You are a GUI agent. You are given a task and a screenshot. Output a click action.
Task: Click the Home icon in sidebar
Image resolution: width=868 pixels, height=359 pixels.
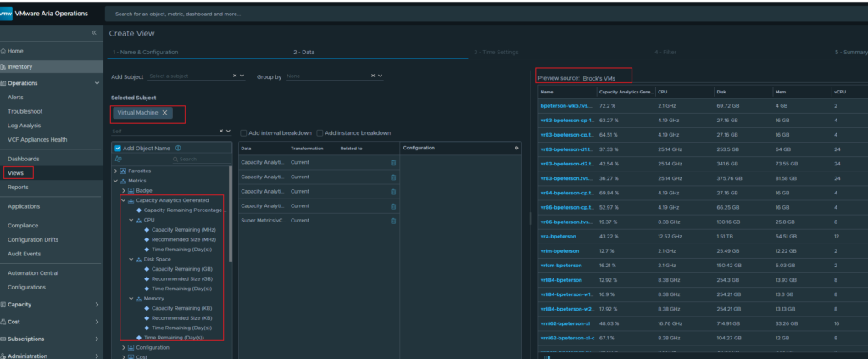click(3, 51)
